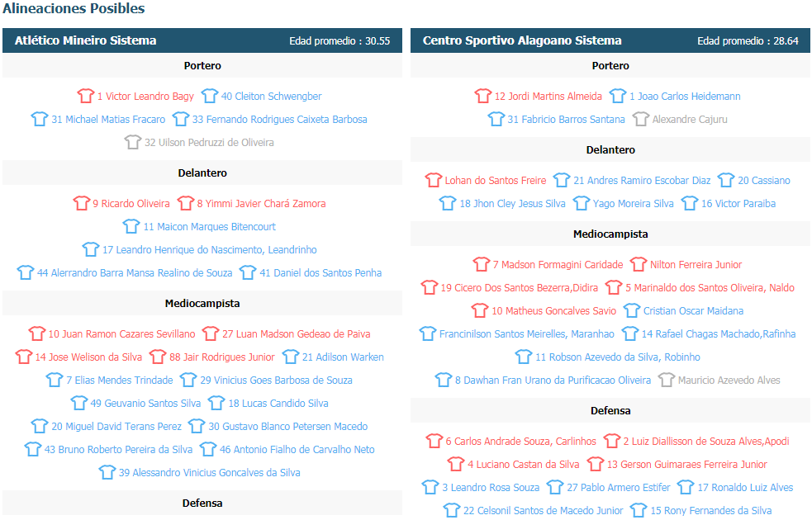The image size is (812, 520).
Task: Open player 33 Fernando Rodrigues Caixeta Barbosa
Action: coord(280,120)
